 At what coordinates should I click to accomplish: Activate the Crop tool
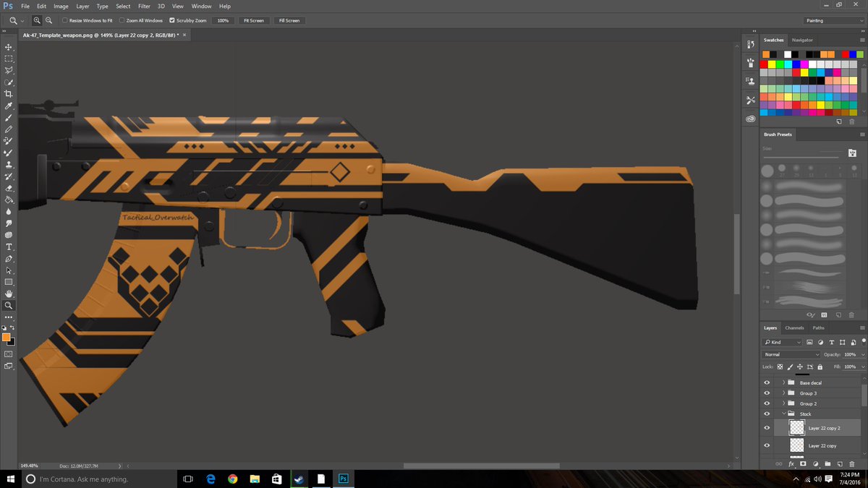pyautogui.click(x=9, y=94)
